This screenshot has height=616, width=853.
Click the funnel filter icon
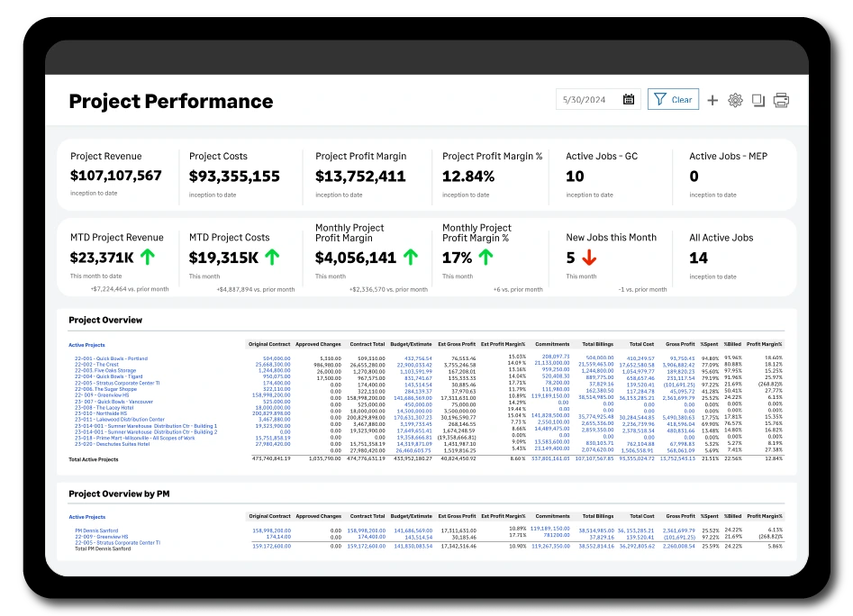point(660,99)
